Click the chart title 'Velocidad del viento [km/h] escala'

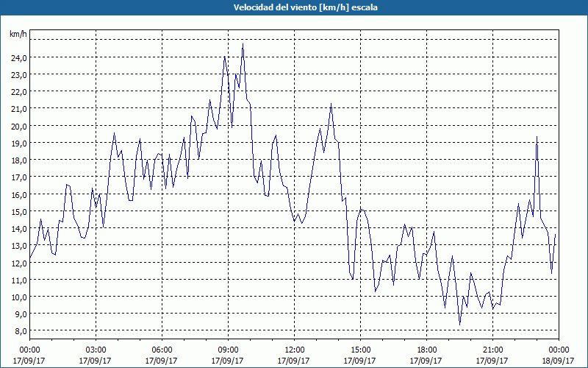click(x=305, y=7)
